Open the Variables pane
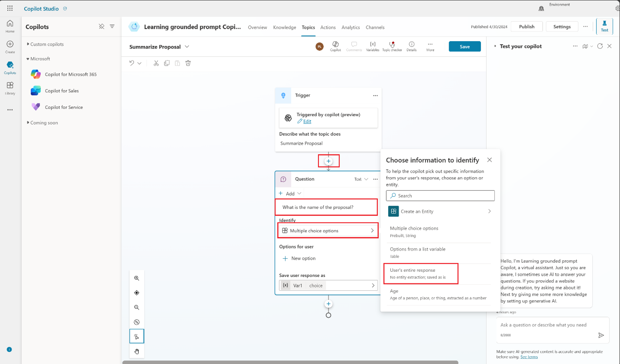620x364 pixels. (372, 46)
